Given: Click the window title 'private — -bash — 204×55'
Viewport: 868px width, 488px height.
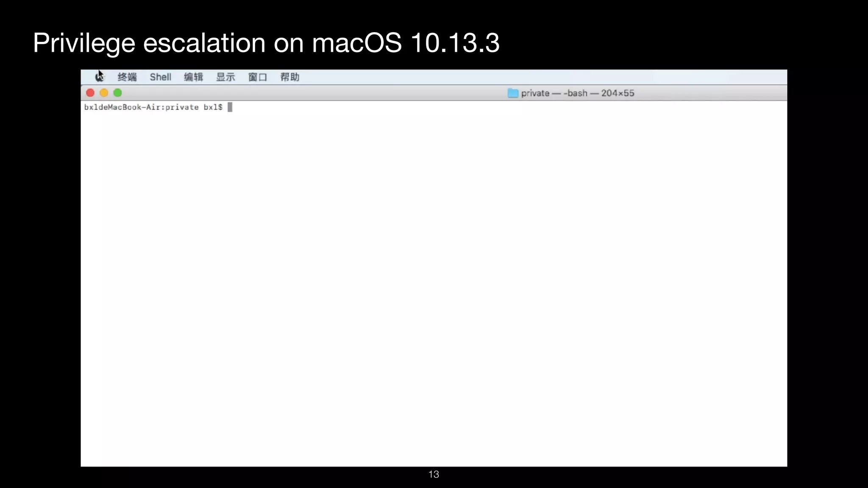Looking at the screenshot, I should 578,93.
